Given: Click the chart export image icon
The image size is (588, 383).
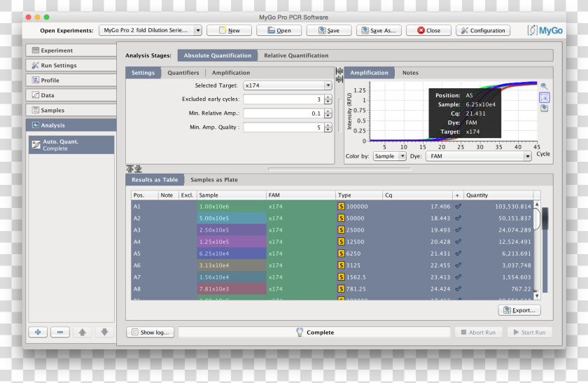Looking at the screenshot, I should pos(544,109).
